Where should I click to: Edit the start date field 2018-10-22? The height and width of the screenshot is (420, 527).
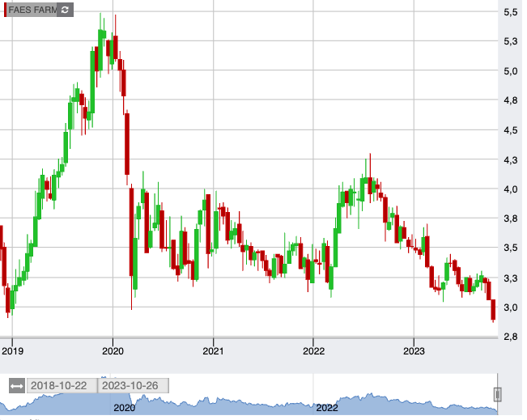[62, 386]
